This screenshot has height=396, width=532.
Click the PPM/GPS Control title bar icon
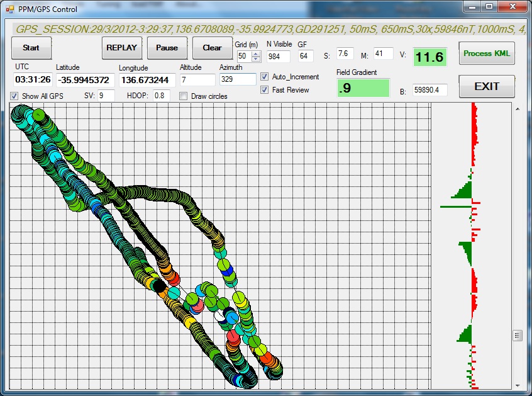click(9, 9)
